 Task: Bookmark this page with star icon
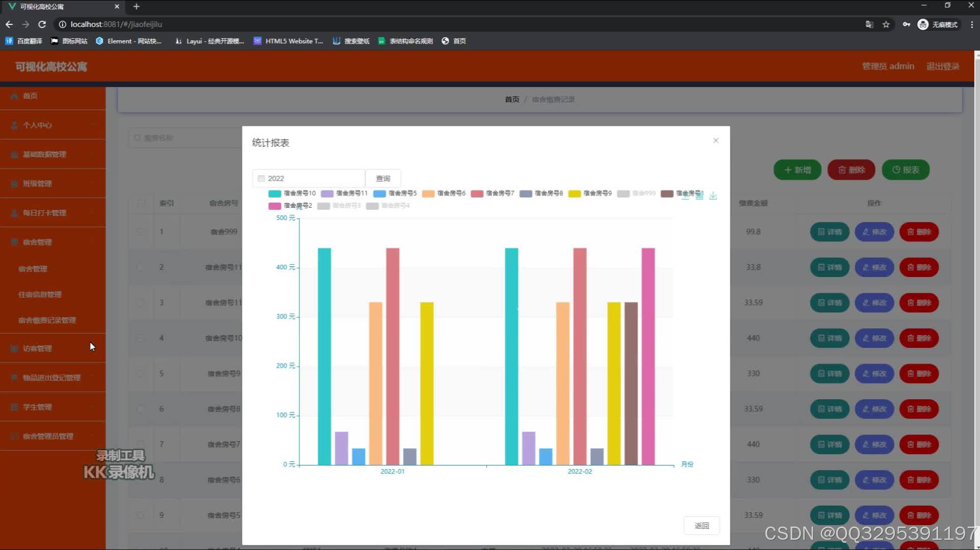(886, 24)
